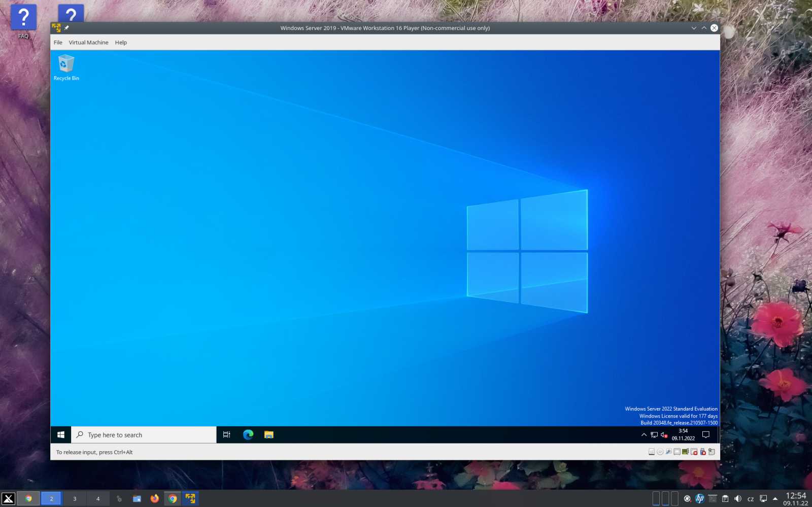
Task: Open the host system settings gear icon
Action: pyautogui.click(x=119, y=498)
